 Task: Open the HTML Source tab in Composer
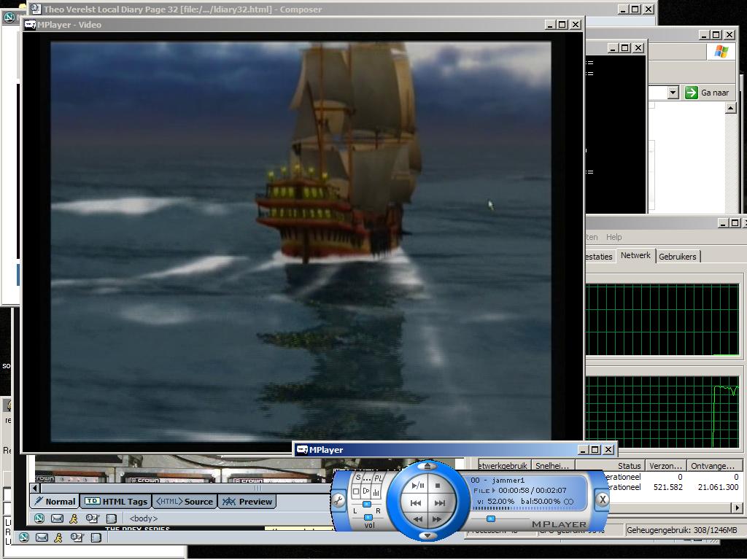click(x=184, y=502)
